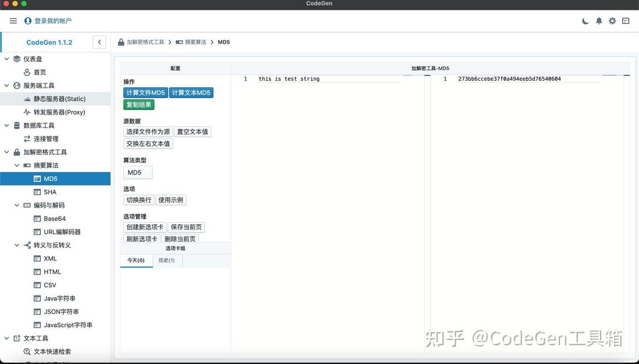Click 刷新选项卡 button

(x=142, y=238)
